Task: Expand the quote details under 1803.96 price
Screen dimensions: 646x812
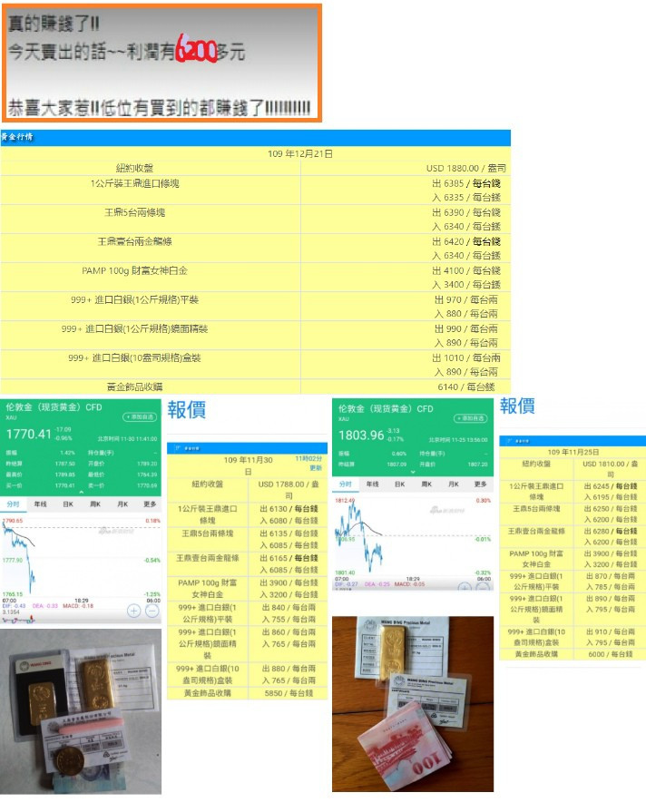Action: [x=413, y=473]
